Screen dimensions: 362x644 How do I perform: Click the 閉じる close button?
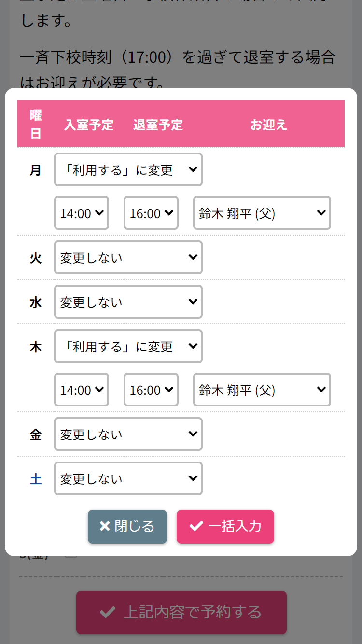pyautogui.click(x=127, y=526)
